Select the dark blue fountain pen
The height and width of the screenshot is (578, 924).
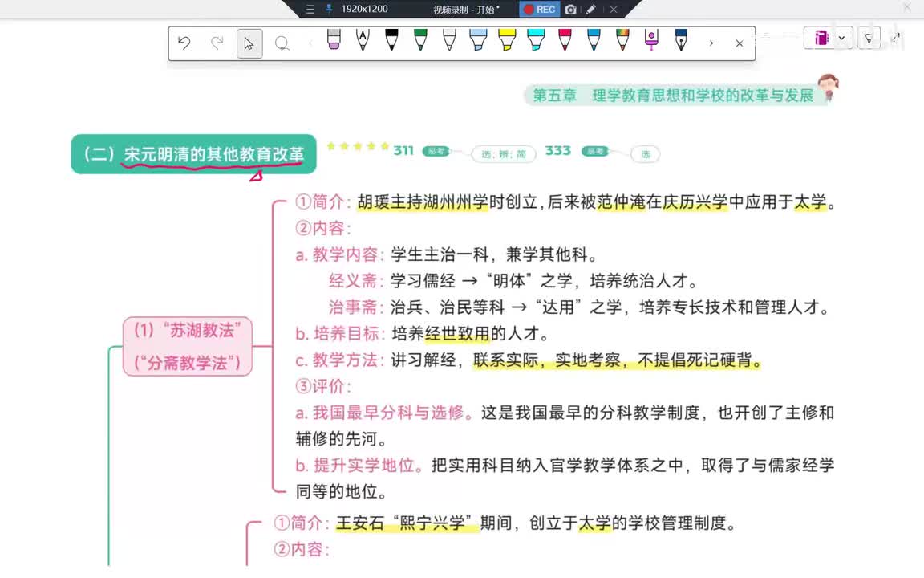coord(681,40)
